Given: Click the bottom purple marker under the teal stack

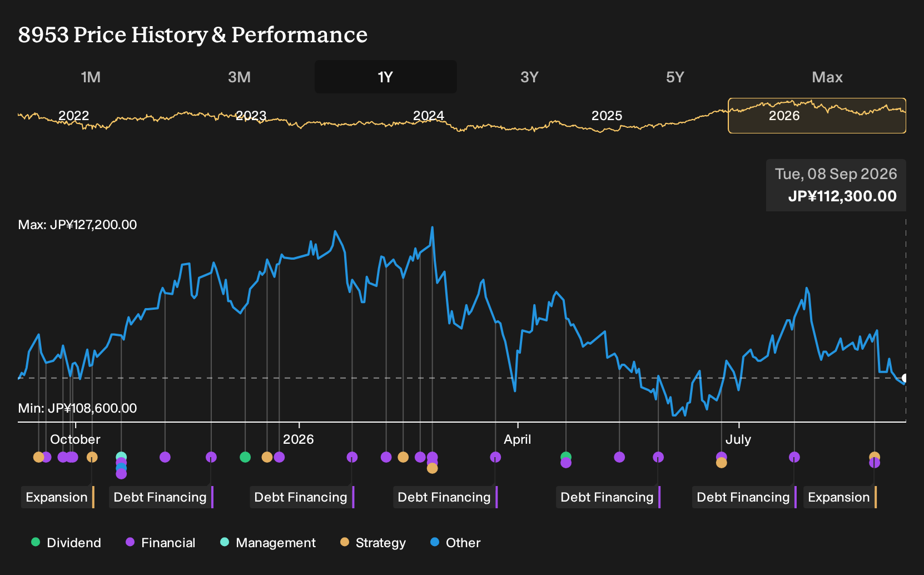Looking at the screenshot, I should click(121, 474).
